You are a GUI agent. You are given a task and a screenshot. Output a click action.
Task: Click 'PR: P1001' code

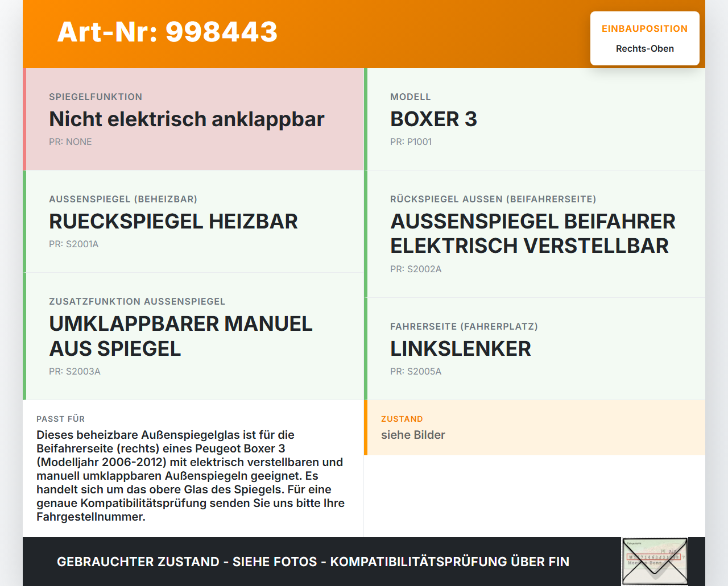coord(411,142)
